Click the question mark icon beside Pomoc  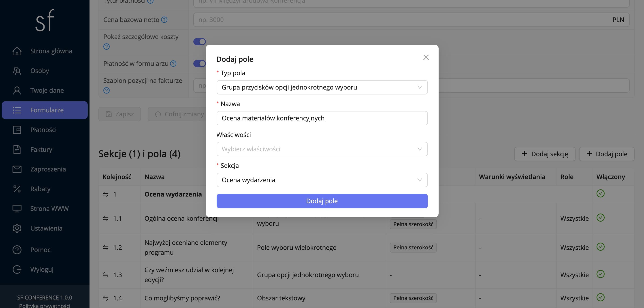coord(17,250)
